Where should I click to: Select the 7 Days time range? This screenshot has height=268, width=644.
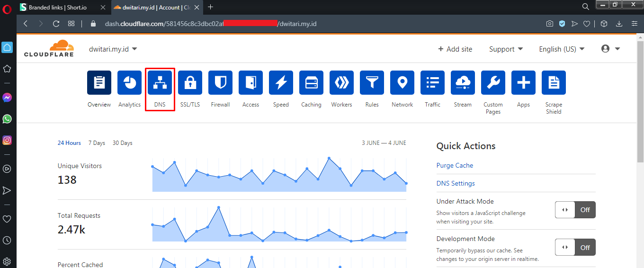(x=97, y=143)
